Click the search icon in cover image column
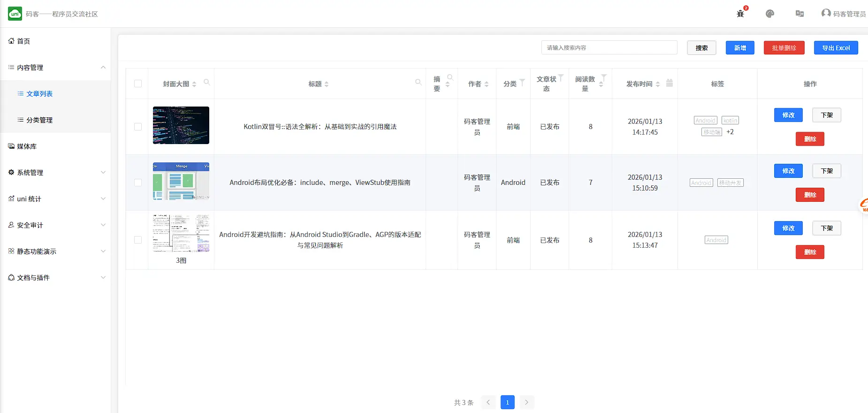 [206, 82]
